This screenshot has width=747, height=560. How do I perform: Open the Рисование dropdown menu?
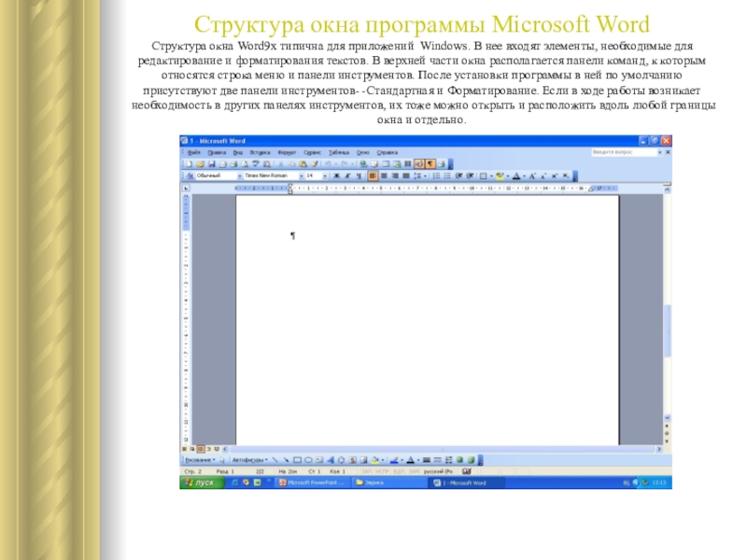[x=200, y=460]
